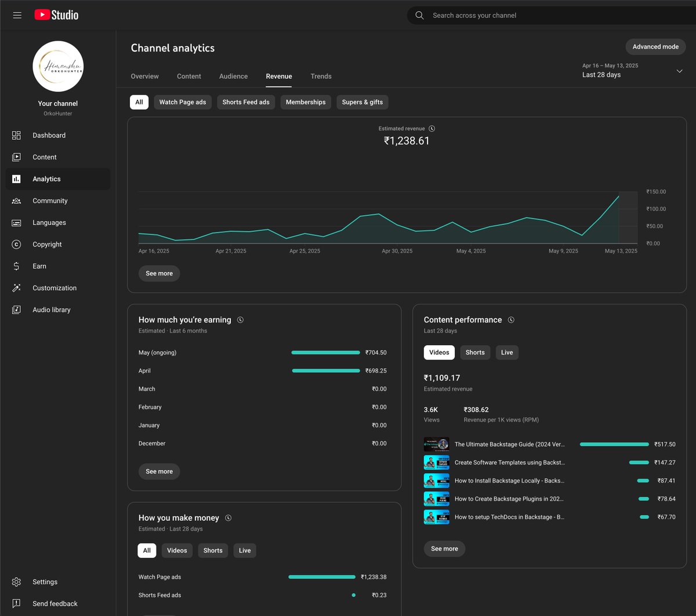The image size is (696, 616).
Task: Select All chip in How you make money
Action: pyautogui.click(x=147, y=550)
